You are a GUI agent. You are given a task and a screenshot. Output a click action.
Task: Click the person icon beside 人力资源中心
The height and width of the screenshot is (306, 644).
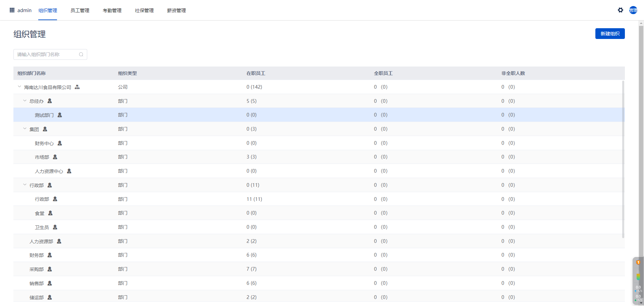(x=69, y=171)
